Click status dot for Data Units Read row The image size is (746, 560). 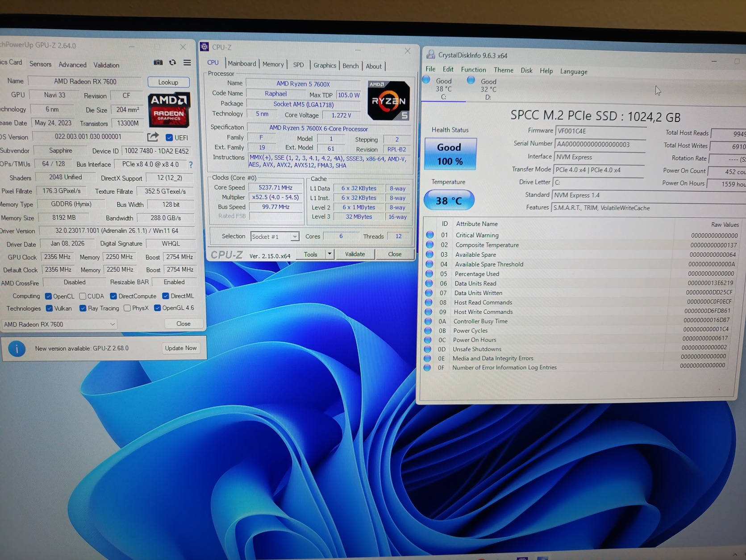click(429, 283)
